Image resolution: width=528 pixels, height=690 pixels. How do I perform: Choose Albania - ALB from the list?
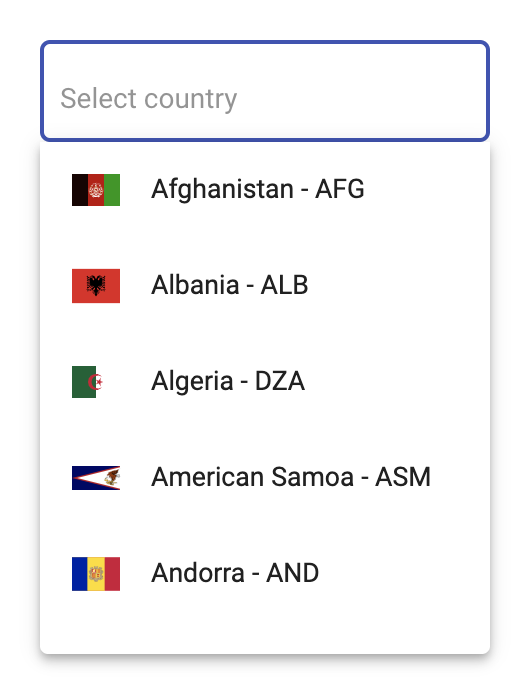[x=265, y=286]
